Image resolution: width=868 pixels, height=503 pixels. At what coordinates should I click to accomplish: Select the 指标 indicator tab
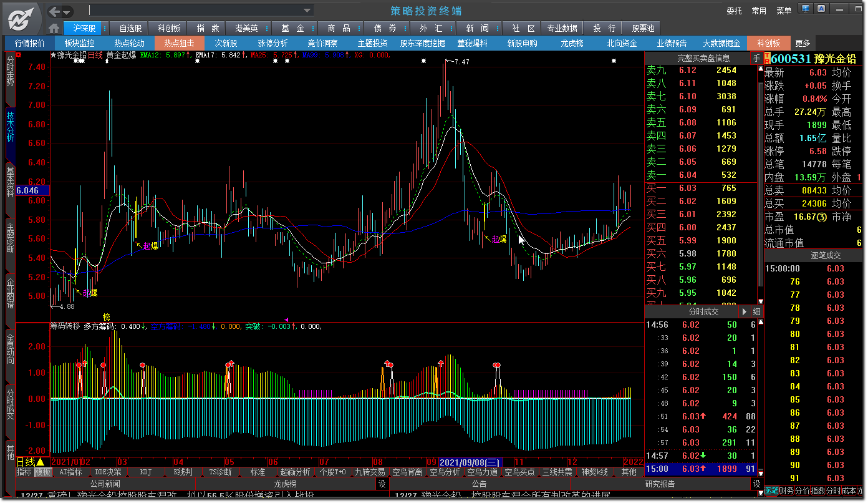click(x=24, y=472)
